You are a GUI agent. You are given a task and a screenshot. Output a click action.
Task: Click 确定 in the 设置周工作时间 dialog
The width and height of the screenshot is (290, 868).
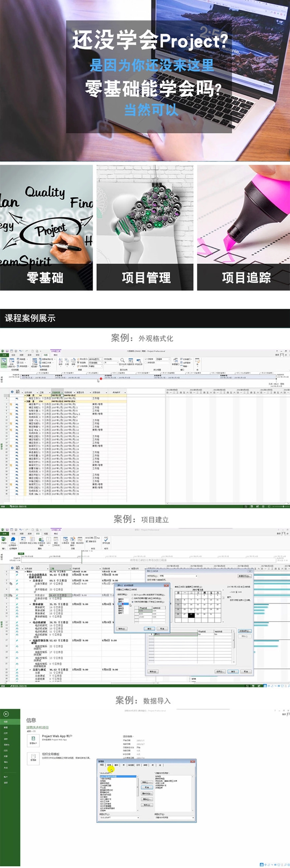click(150, 629)
